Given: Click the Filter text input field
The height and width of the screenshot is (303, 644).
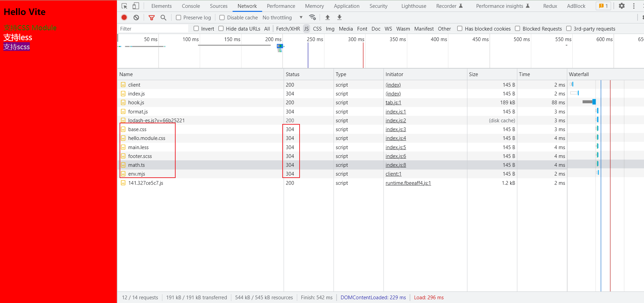Looking at the screenshot, I should click(153, 29).
